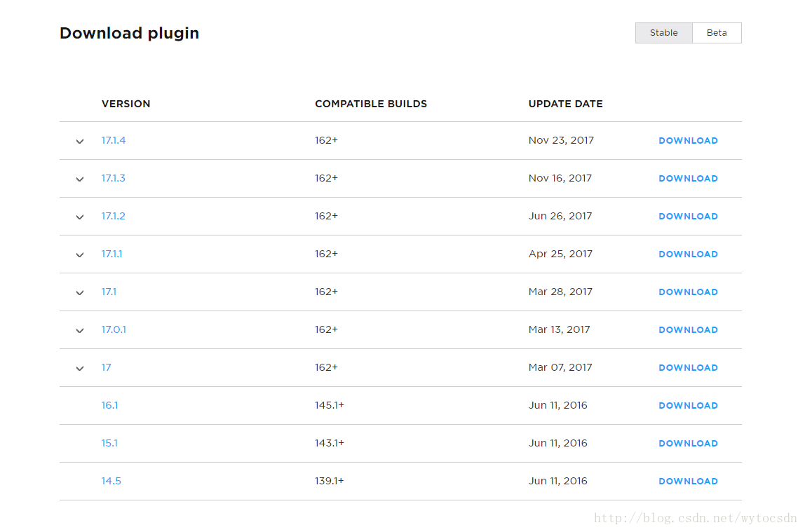Download version 14.5 plugin

pyautogui.click(x=688, y=482)
